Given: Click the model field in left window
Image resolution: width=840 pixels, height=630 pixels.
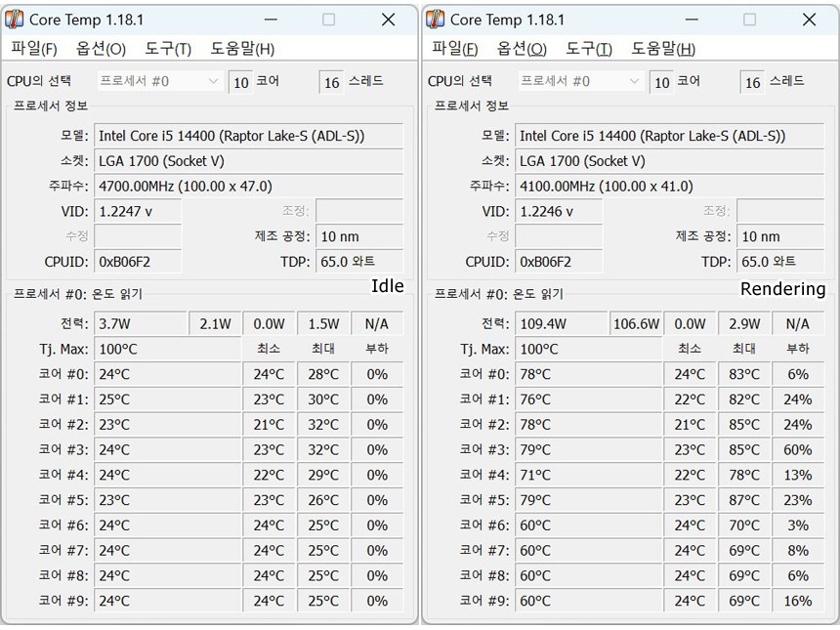Looking at the screenshot, I should (248, 136).
